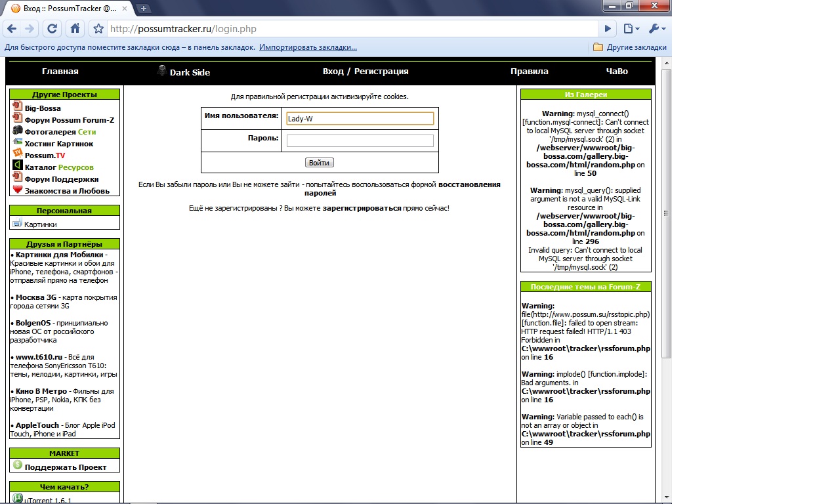836x504 pixels.
Task: Click the browser Forward arrow button
Action: point(30,29)
